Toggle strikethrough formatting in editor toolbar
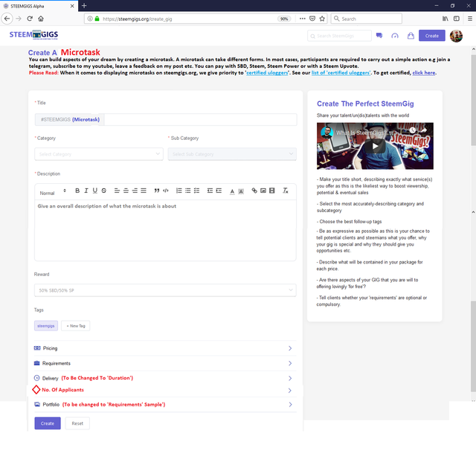Viewport: 476px width, 454px height. pos(104,191)
